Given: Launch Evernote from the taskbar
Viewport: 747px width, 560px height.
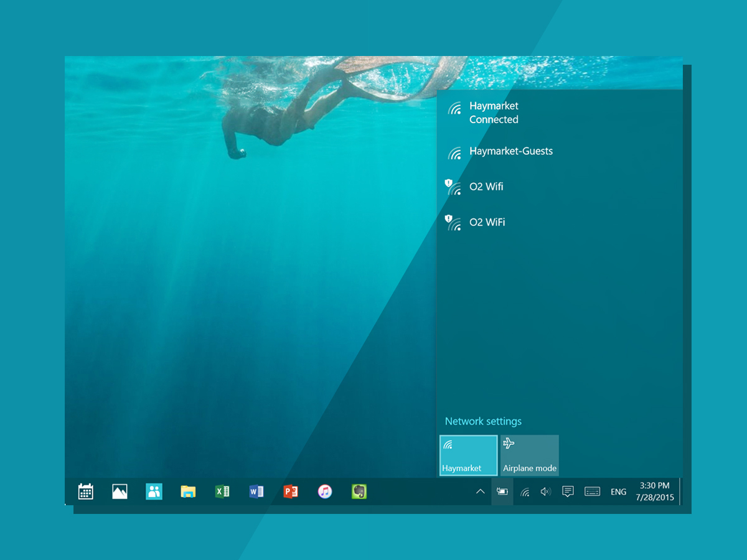Looking at the screenshot, I should click(x=359, y=492).
